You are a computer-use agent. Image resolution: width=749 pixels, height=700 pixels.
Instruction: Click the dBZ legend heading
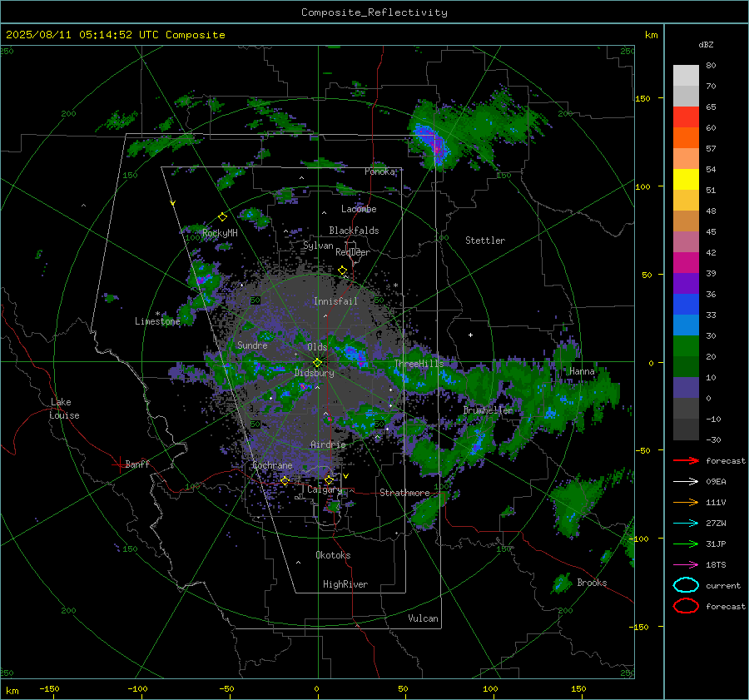pos(706,44)
